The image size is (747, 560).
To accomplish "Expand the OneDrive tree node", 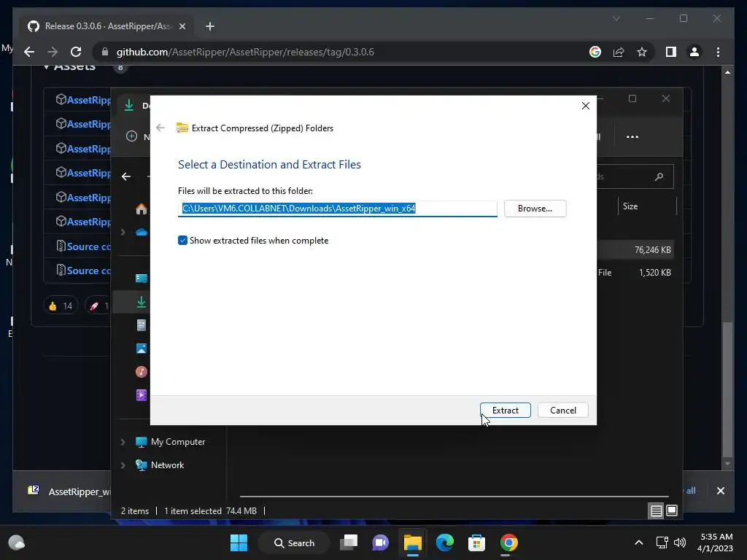I will click(123, 232).
